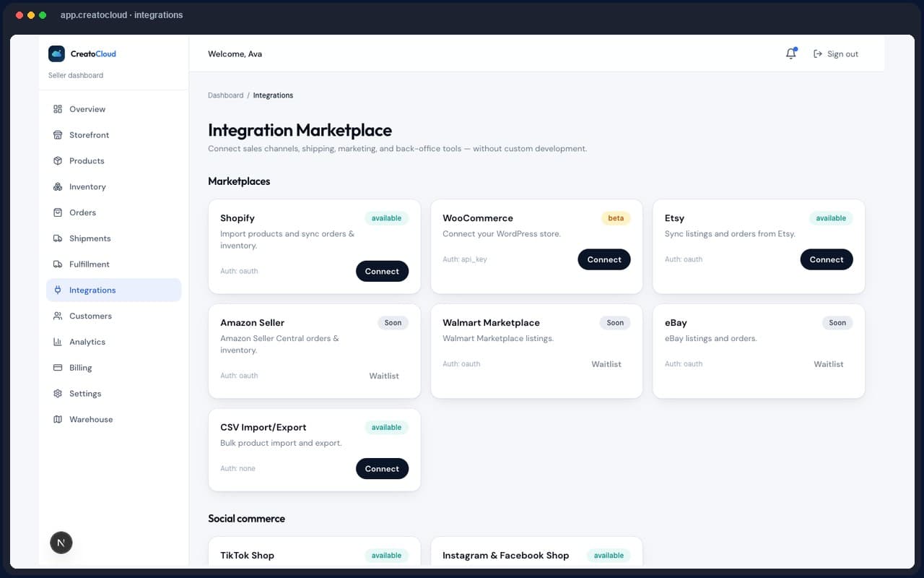Click Instagram & Facebook Shop available badge
The width and height of the screenshot is (924, 578).
[609, 556]
